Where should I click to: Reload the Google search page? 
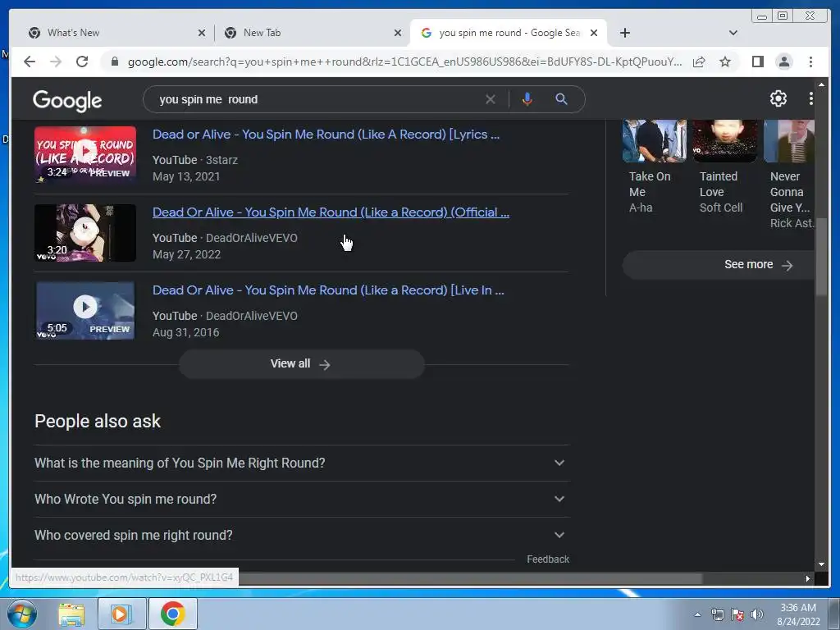point(82,62)
